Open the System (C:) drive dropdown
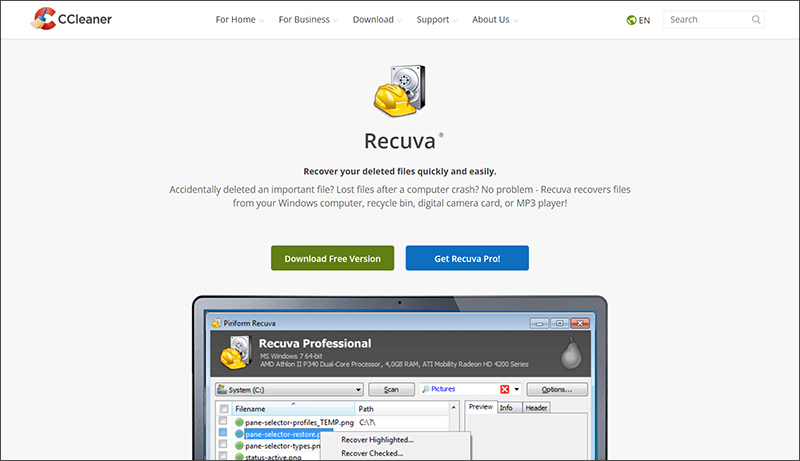The height and width of the screenshot is (461, 800). [x=358, y=390]
